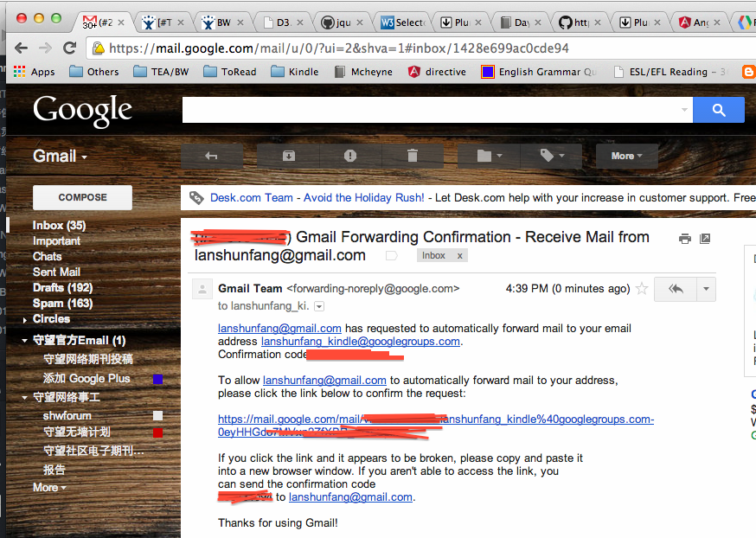The width and height of the screenshot is (756, 538).
Task: Switch to the Day browser tab
Action: (522, 22)
